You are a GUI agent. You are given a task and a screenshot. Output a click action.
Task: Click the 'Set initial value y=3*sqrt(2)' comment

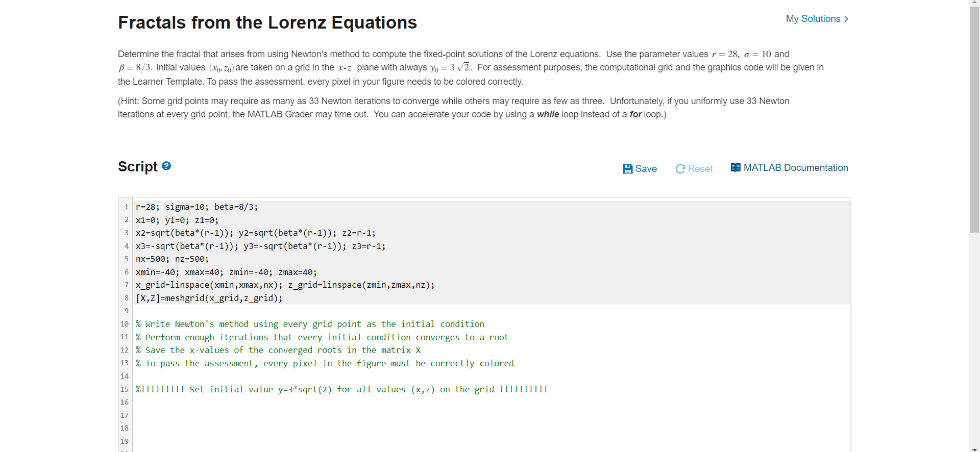(341, 390)
